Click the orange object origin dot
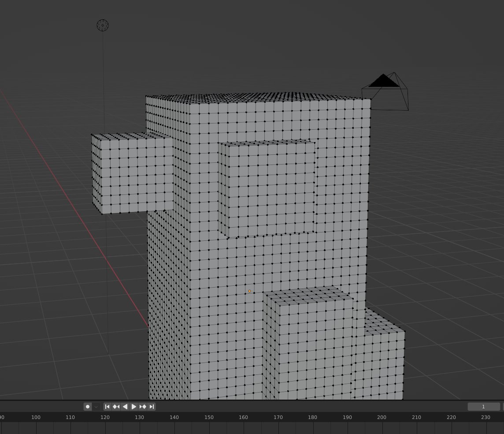The image size is (504, 434). pos(249,291)
